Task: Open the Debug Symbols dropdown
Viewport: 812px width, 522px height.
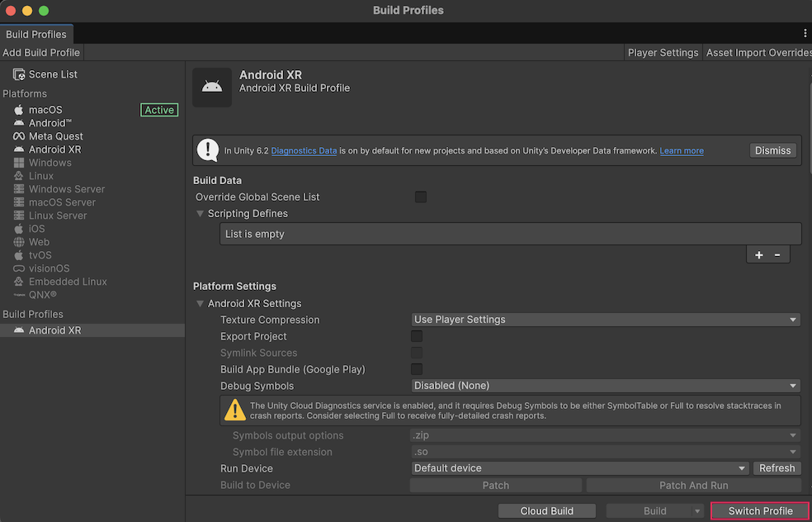Action: [606, 386]
